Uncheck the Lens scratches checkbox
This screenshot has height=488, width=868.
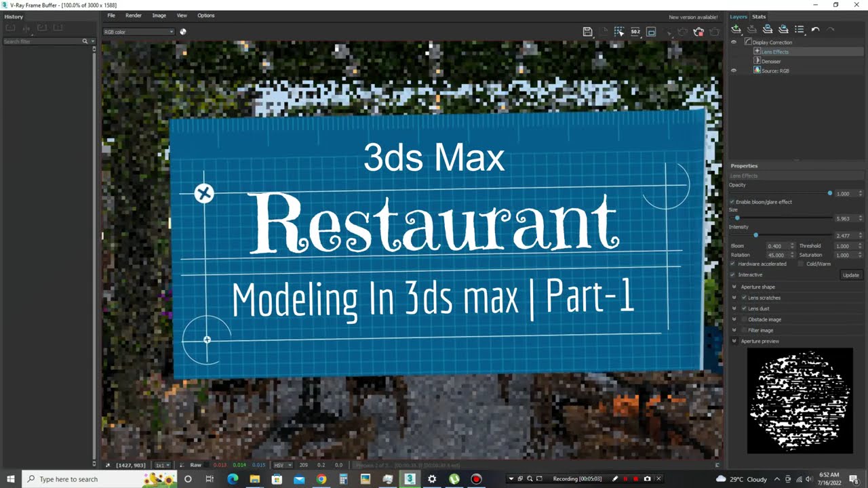[745, 298]
